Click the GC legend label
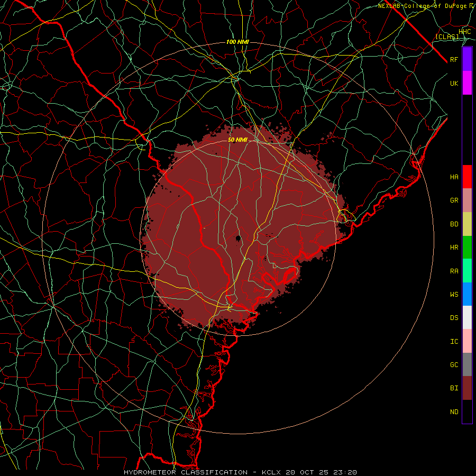This screenshot has width=476, height=476. click(454, 365)
